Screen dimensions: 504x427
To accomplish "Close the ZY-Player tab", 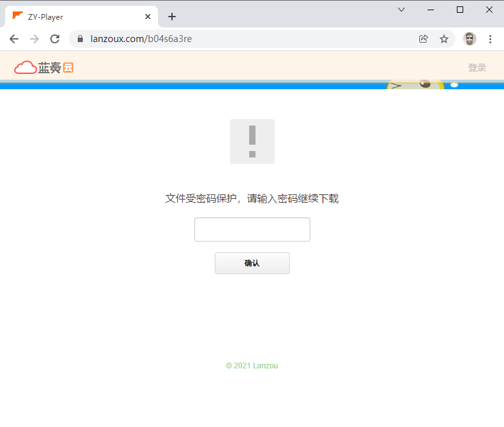I will 148,17.
